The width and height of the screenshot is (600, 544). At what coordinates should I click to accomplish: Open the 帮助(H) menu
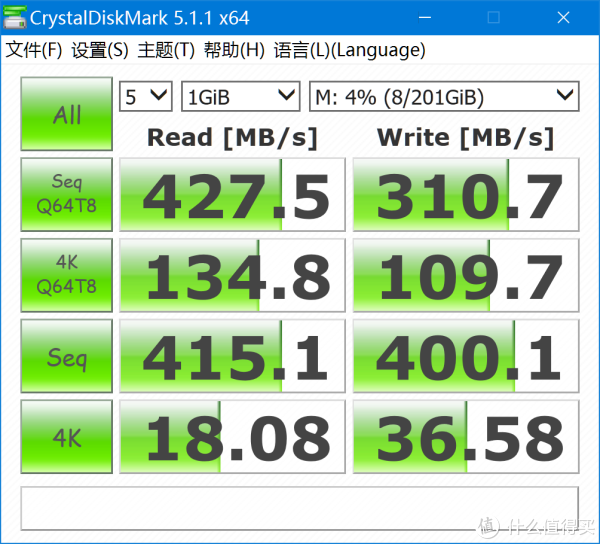click(234, 50)
